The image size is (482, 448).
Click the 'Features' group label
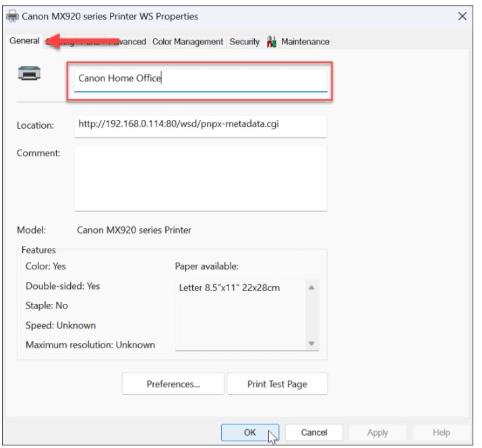(38, 250)
